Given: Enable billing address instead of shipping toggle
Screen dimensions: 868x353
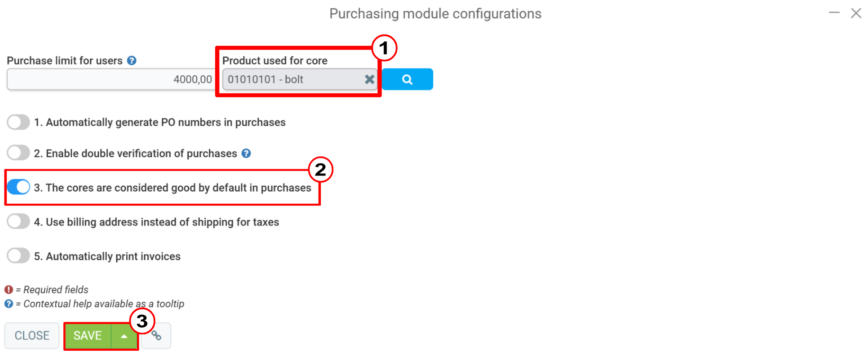Looking at the screenshot, I should 18,221.
